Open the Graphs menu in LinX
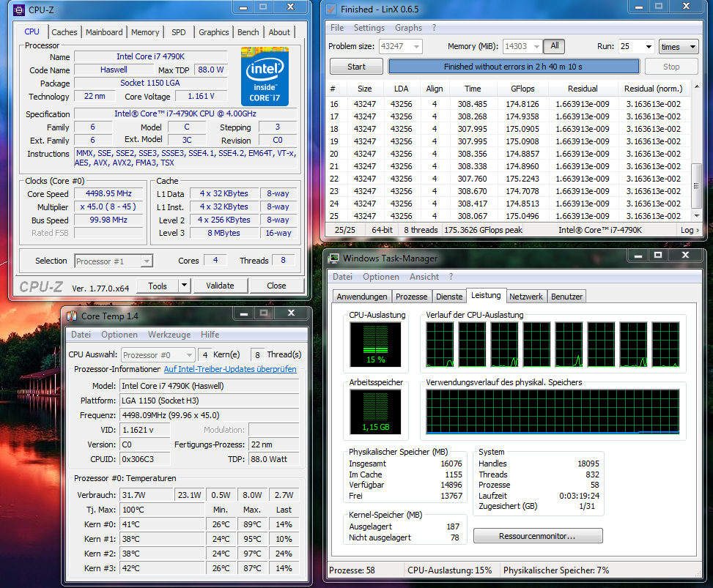 [x=408, y=28]
